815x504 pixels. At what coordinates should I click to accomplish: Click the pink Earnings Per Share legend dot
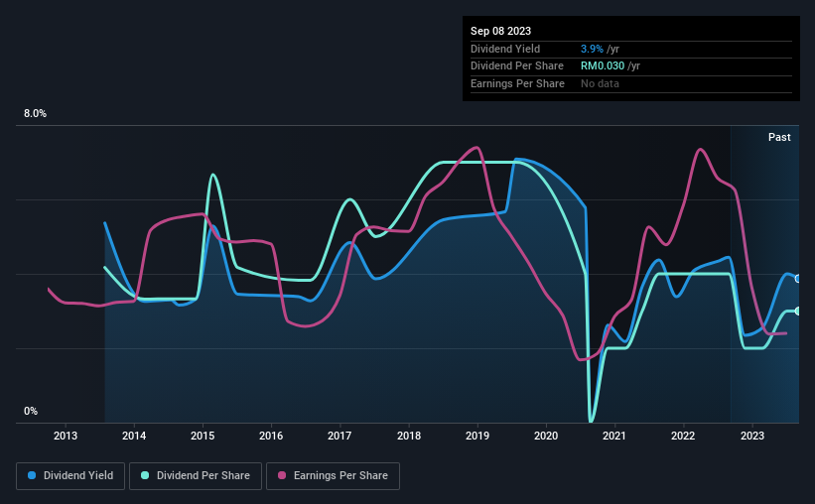click(x=282, y=475)
